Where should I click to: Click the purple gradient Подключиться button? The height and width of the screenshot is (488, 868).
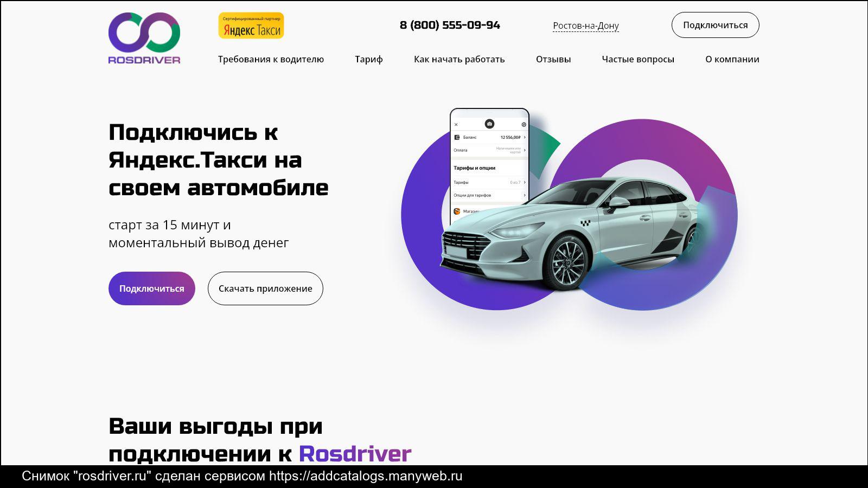152,288
